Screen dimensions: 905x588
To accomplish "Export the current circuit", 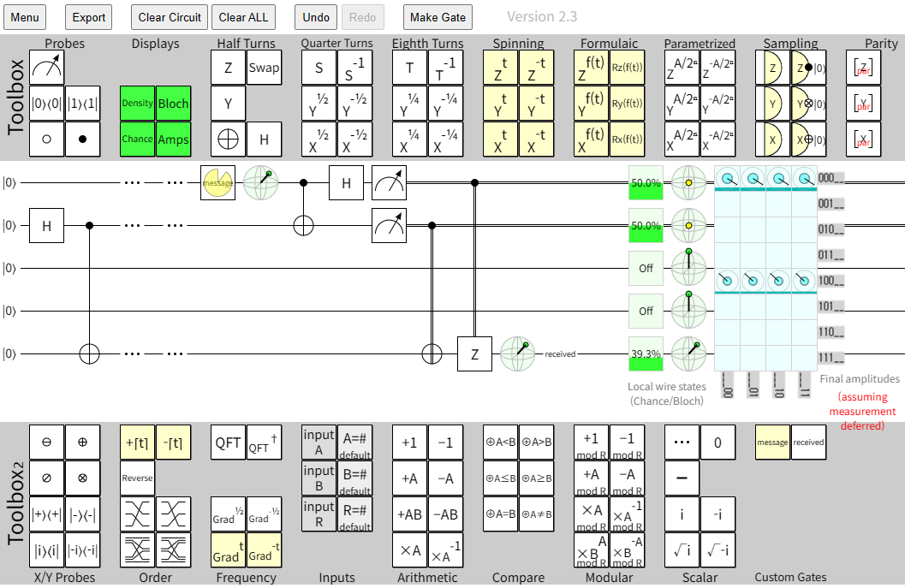I will click(88, 17).
